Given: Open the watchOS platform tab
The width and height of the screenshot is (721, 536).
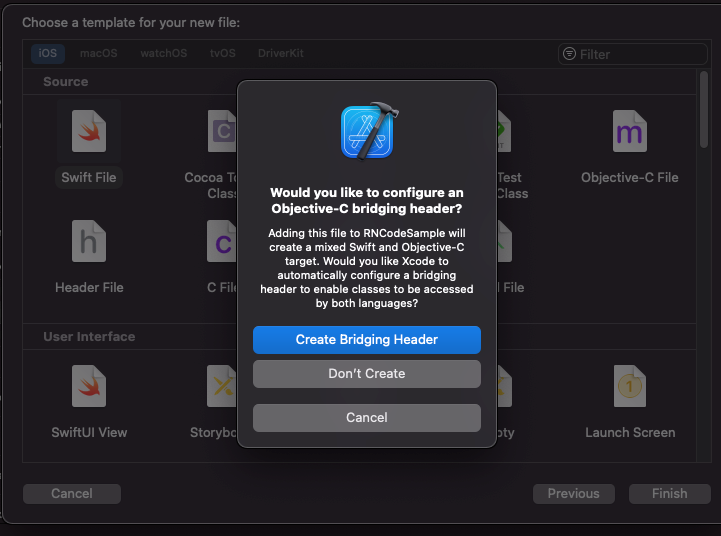Looking at the screenshot, I should [164, 53].
